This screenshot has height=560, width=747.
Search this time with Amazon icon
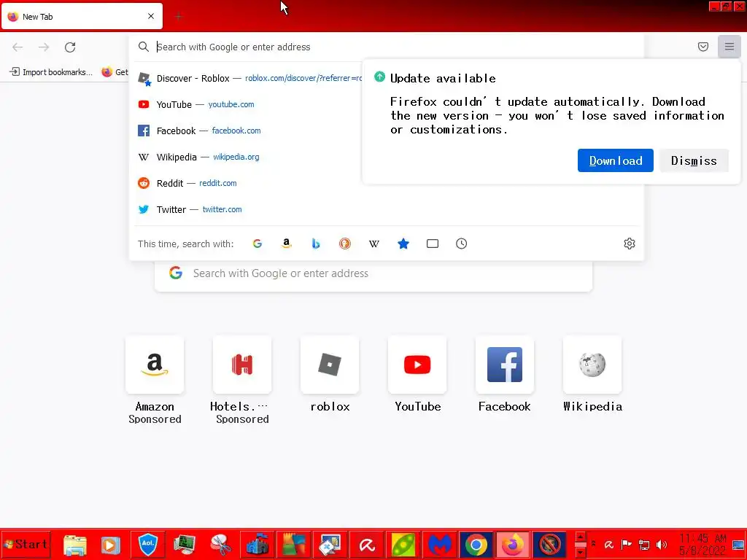click(286, 244)
